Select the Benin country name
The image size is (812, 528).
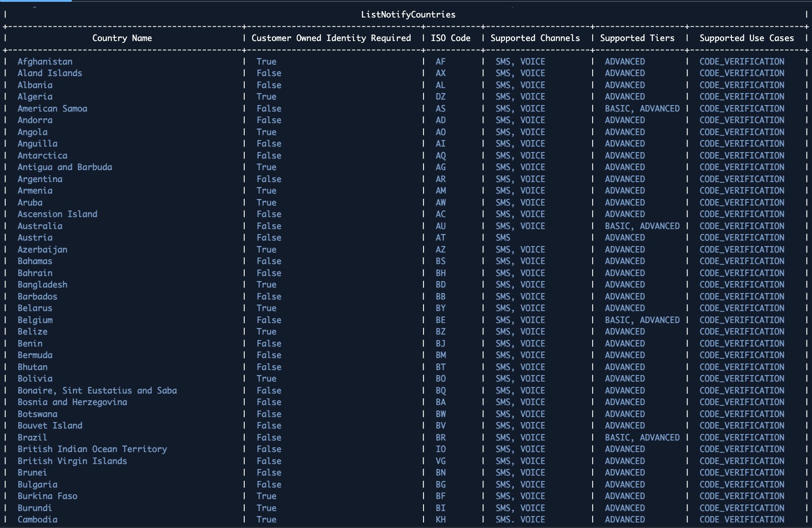30,343
